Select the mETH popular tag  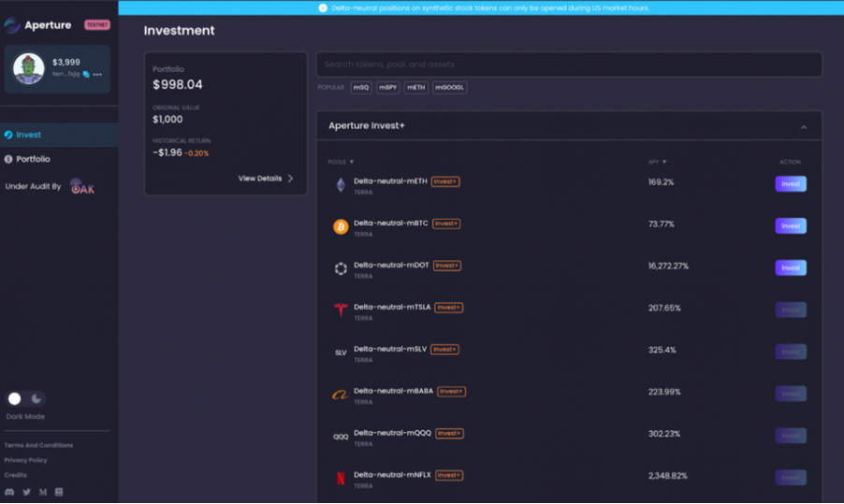click(416, 88)
